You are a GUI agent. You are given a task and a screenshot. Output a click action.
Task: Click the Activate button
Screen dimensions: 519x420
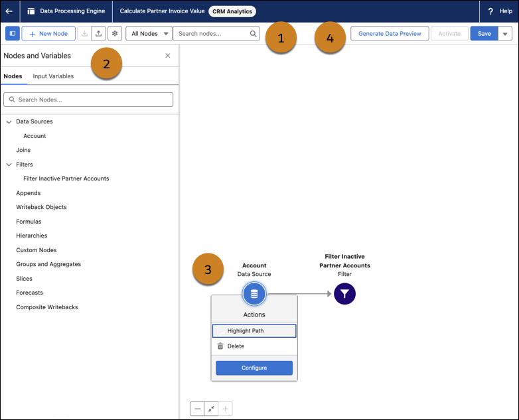tap(449, 33)
